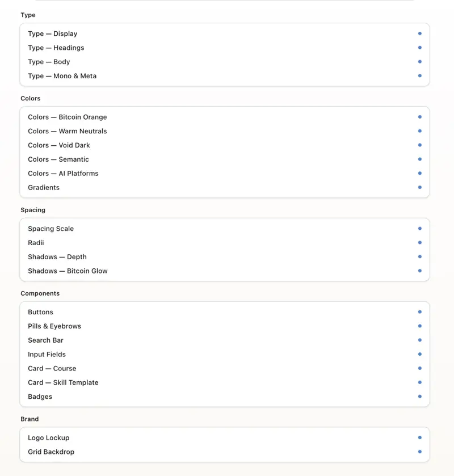
Task: Click the blue dot beside Pills & Eyebrows
Action: tap(420, 326)
